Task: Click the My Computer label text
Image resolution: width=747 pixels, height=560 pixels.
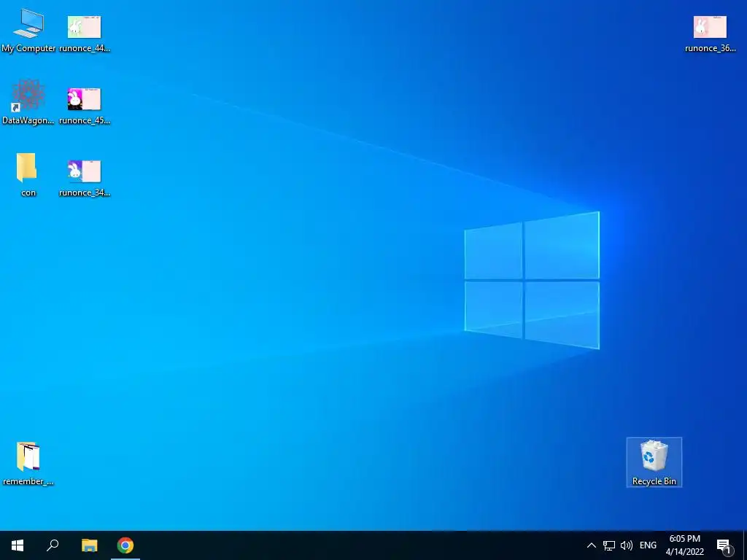Action: click(x=28, y=48)
